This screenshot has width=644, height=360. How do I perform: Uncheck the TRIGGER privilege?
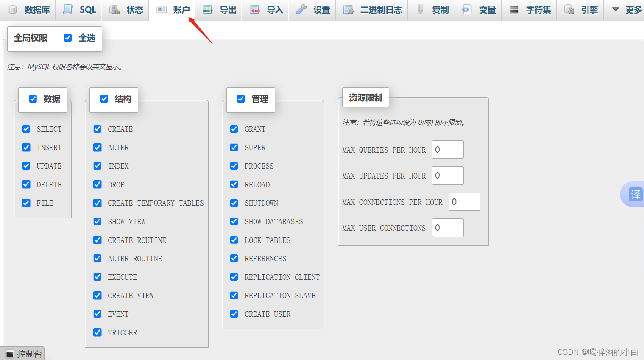(98, 332)
